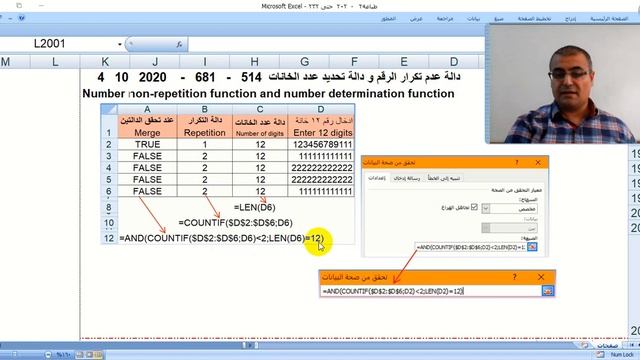This screenshot has height=360, width=640.
Task: Click the Repetition column header cell
Action: tap(204, 127)
